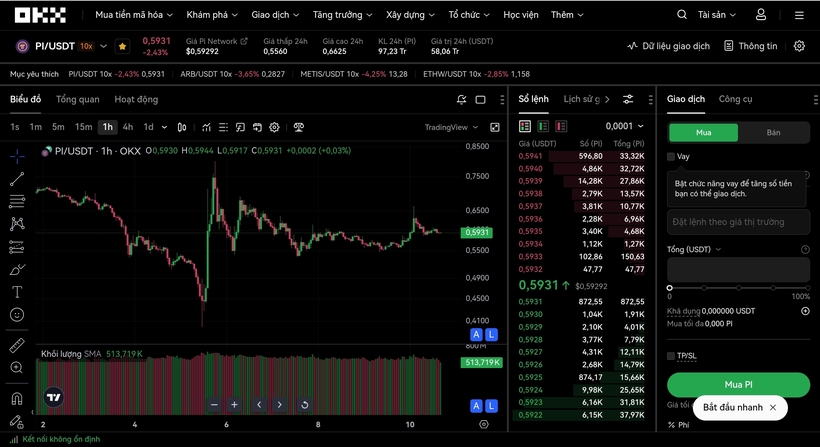Select the Text tool on the chart

point(17,292)
